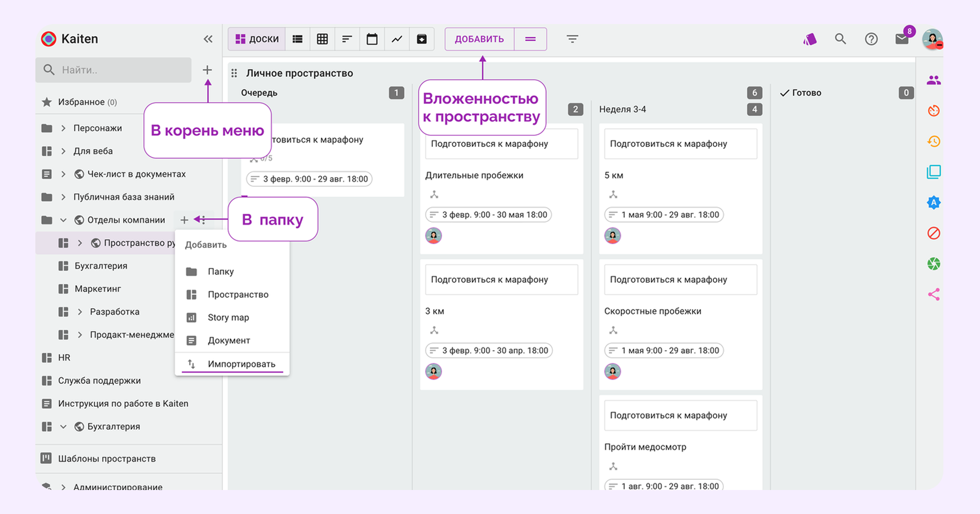Click the share icon in the right sidebar
980x514 pixels.
click(934, 294)
